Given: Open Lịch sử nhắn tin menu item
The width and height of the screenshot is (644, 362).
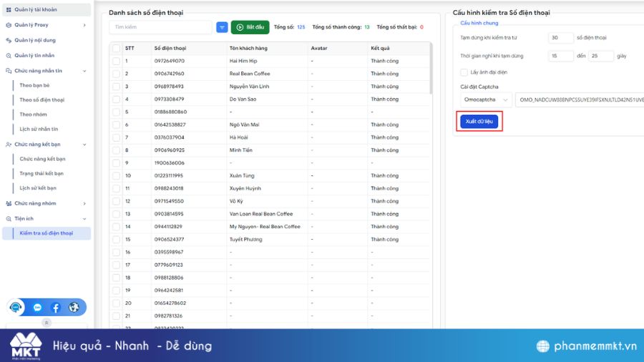Looking at the screenshot, I should click(39, 129).
